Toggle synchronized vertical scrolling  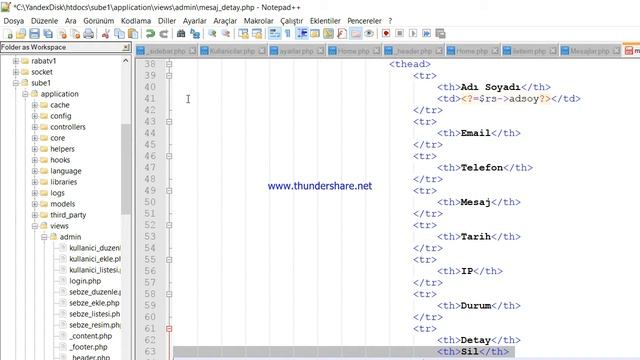243,34
